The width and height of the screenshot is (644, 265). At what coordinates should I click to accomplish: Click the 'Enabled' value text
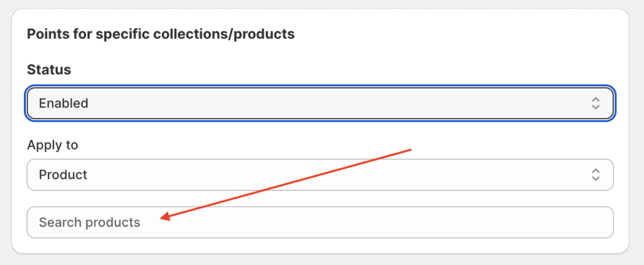64,103
